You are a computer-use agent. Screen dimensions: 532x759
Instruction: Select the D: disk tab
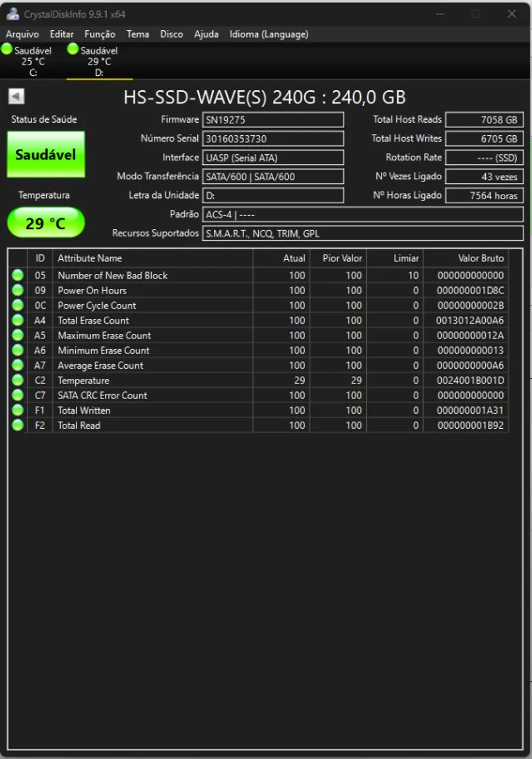(100, 61)
